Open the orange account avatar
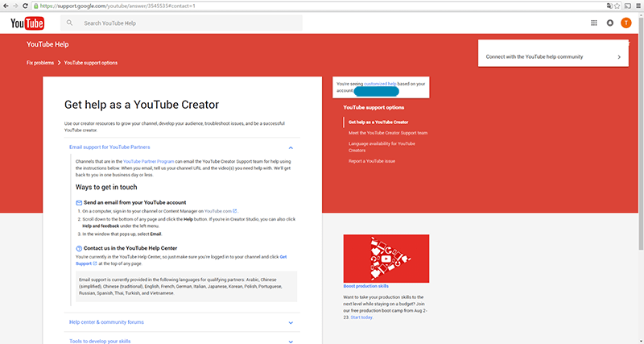644x344 pixels. click(x=626, y=23)
